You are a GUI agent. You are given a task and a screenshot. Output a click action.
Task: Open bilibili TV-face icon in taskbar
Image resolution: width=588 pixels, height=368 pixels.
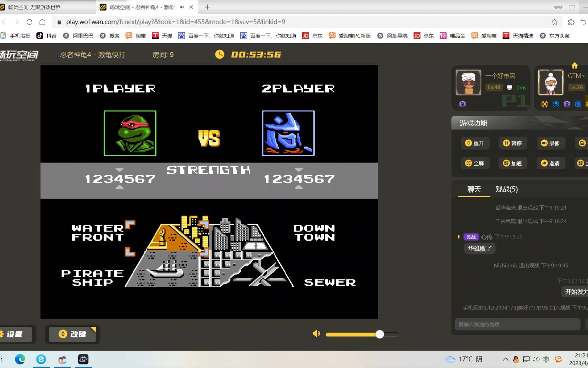83,359
